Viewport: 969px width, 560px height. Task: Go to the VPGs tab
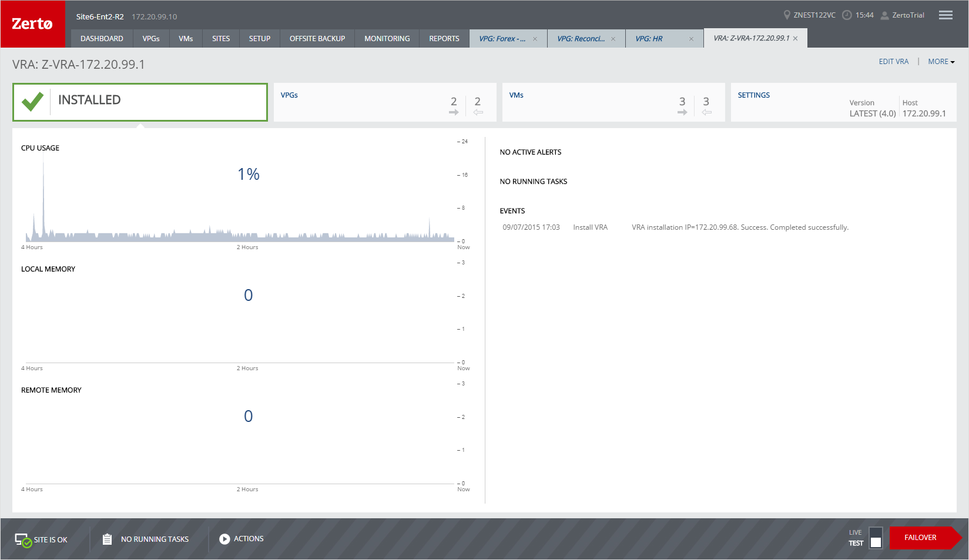(x=151, y=39)
